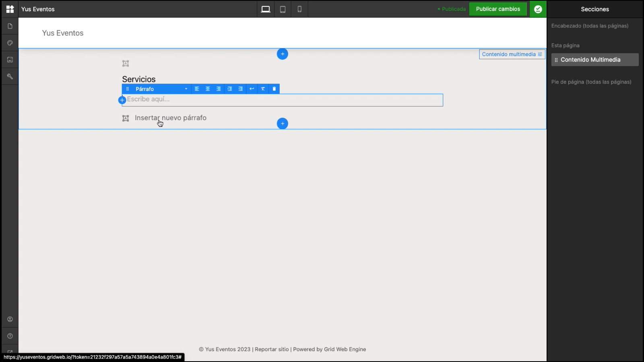Select Pie de página section
The height and width of the screenshot is (362, 644).
[591, 82]
